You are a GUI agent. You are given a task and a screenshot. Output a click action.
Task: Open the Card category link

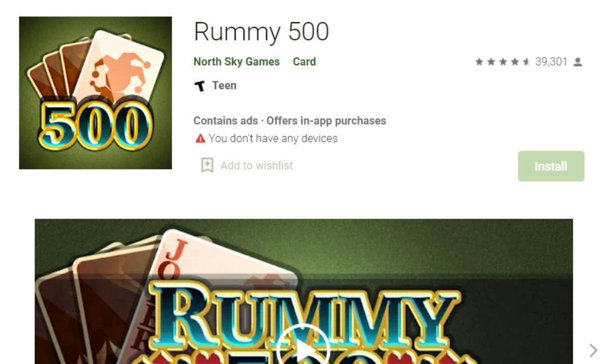(304, 61)
